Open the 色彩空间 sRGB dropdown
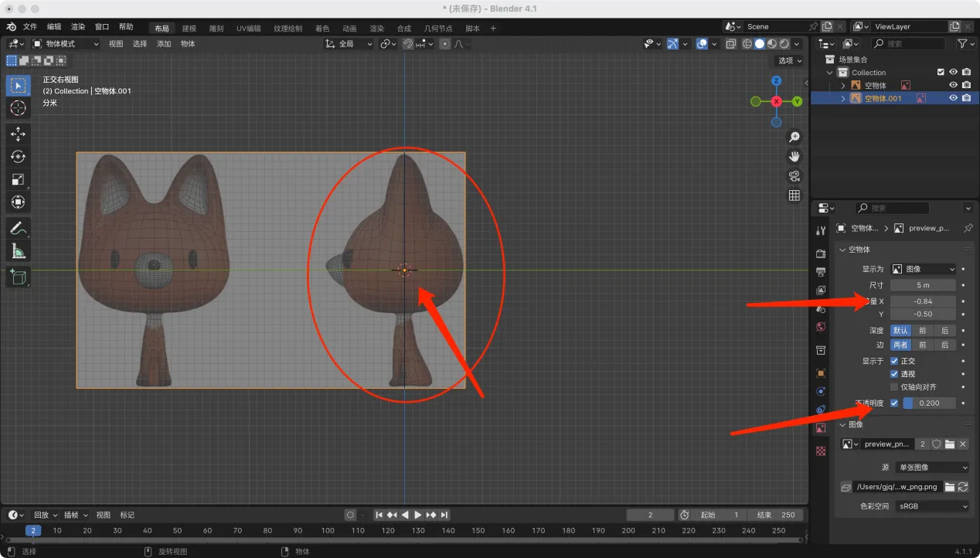The image size is (980, 558). [x=931, y=506]
